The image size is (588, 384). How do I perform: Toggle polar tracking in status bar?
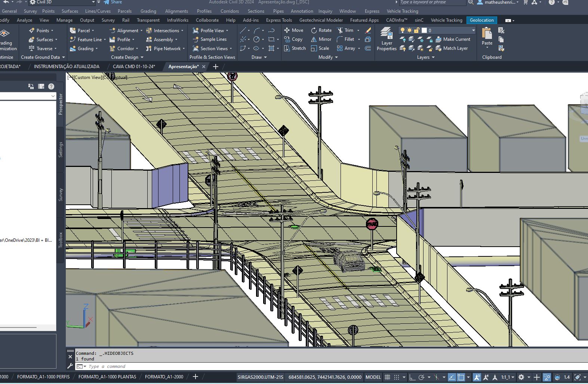[x=422, y=377]
